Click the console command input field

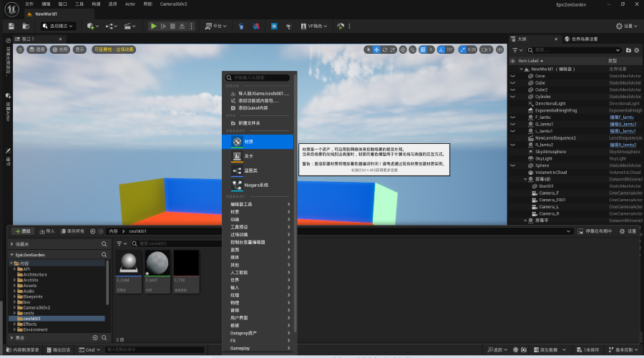155,350
